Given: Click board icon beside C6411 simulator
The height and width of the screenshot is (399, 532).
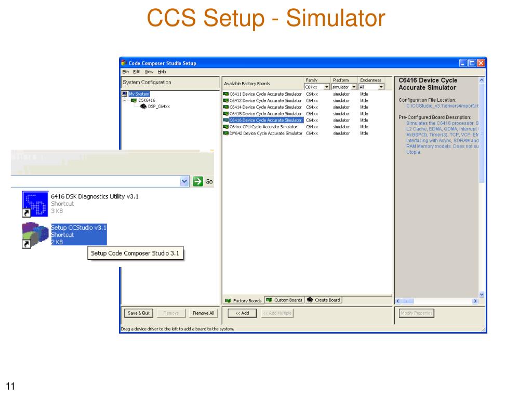Looking at the screenshot, I should click(x=225, y=94).
